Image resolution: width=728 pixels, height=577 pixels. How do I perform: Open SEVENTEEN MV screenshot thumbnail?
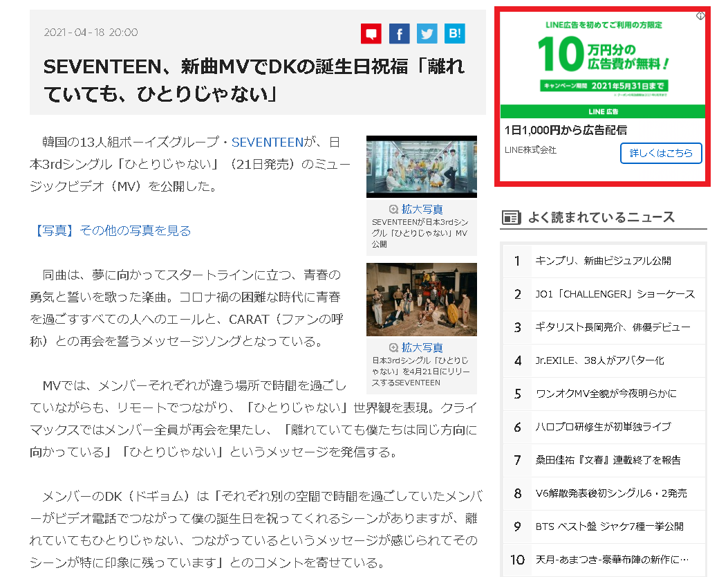[x=422, y=167]
